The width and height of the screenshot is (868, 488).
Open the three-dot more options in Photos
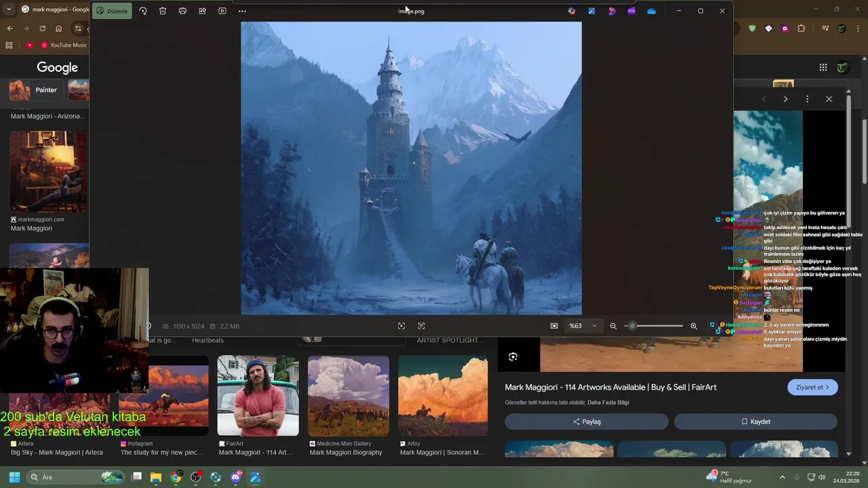tap(242, 11)
